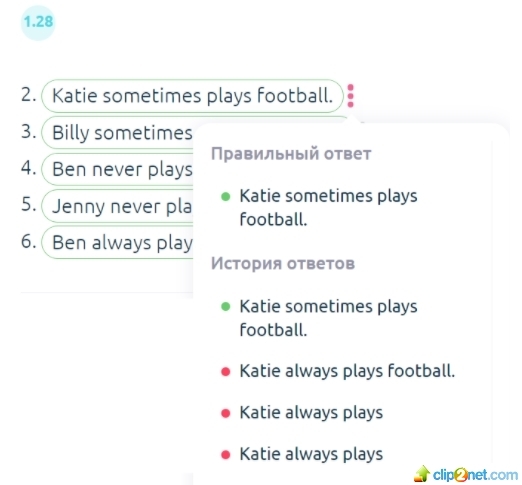Click the third history entry Katie always plays
Viewport: 522px width, 485px height.
[x=311, y=413]
